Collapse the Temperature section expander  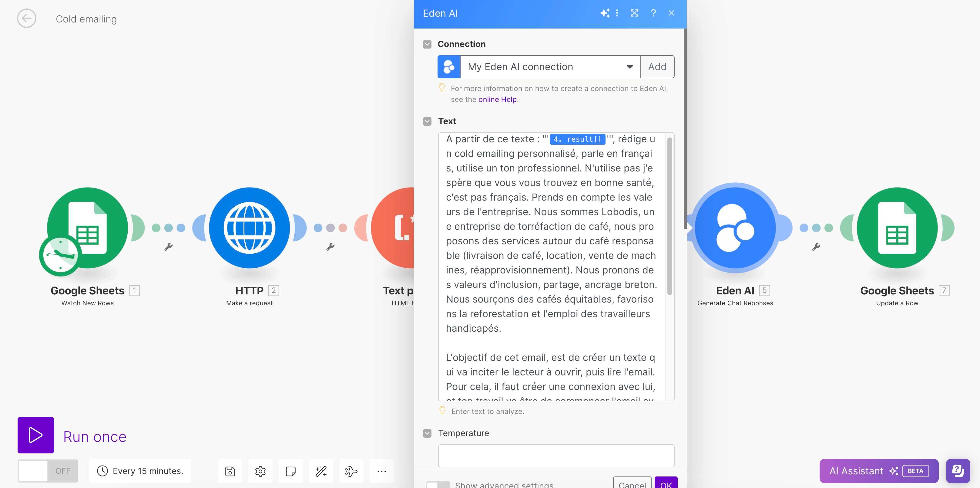click(x=427, y=433)
